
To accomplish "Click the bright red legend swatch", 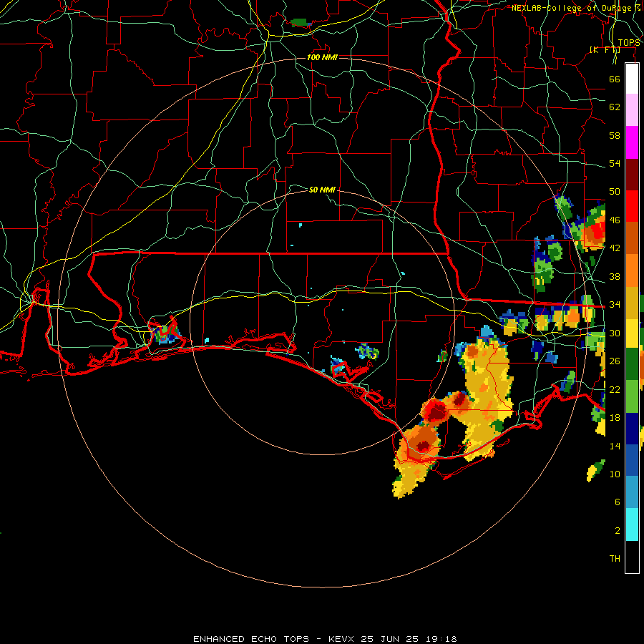I will pyautogui.click(x=632, y=206).
